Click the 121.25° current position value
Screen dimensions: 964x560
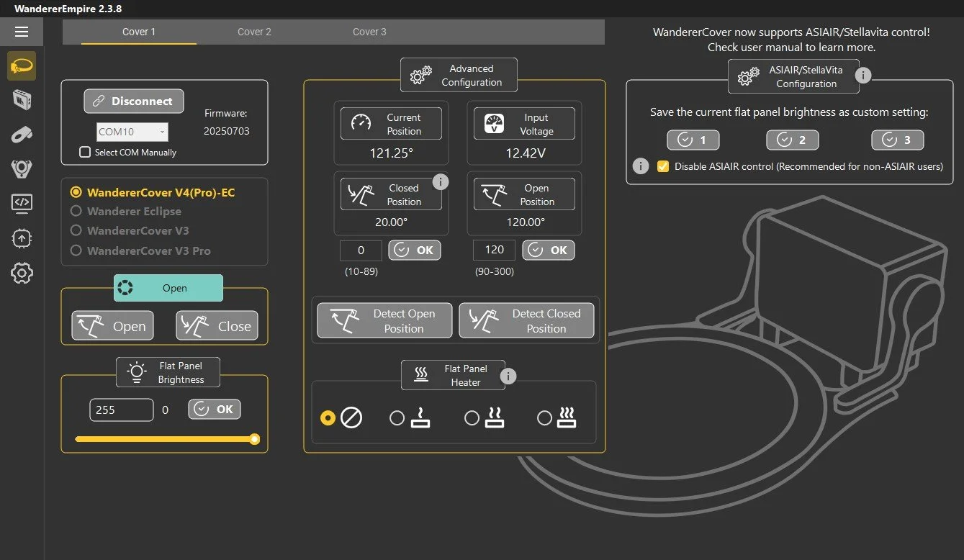tap(391, 152)
